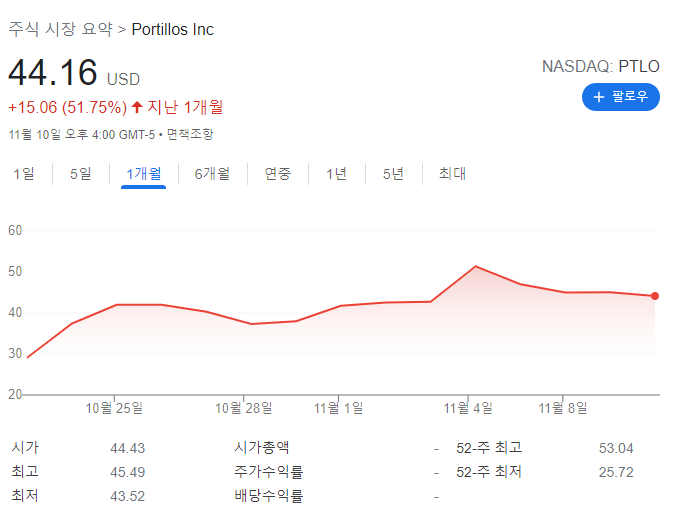
Task: Click the plus icon on follow button
Action: [599, 97]
